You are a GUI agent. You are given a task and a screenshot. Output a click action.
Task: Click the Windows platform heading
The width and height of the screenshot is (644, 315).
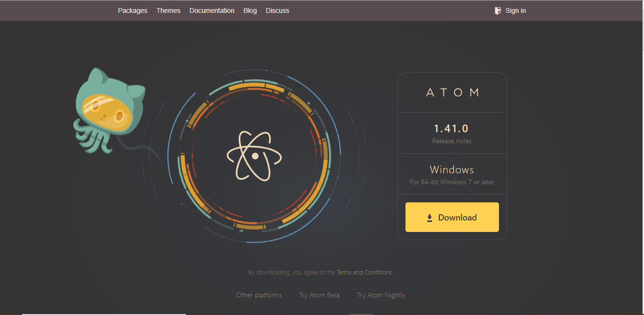pyautogui.click(x=452, y=169)
